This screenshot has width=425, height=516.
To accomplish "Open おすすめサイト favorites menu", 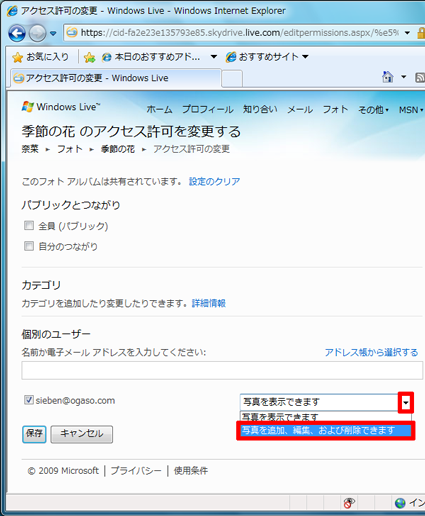I will tap(267, 57).
